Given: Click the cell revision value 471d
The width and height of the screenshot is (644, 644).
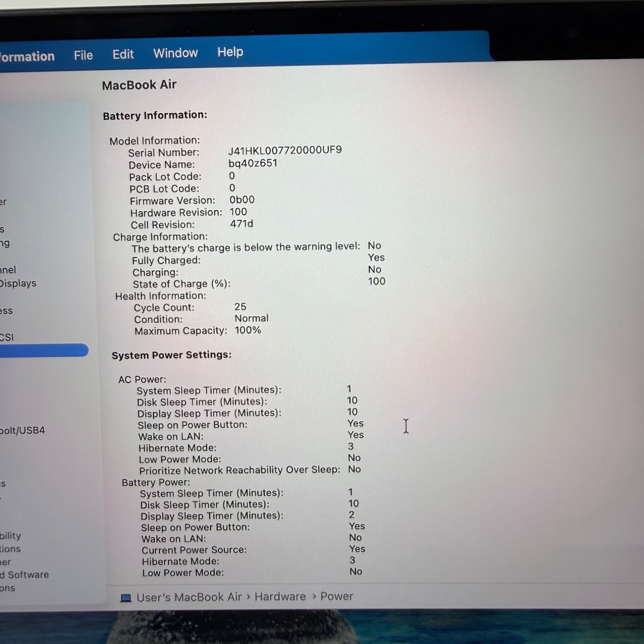Looking at the screenshot, I should (x=242, y=224).
